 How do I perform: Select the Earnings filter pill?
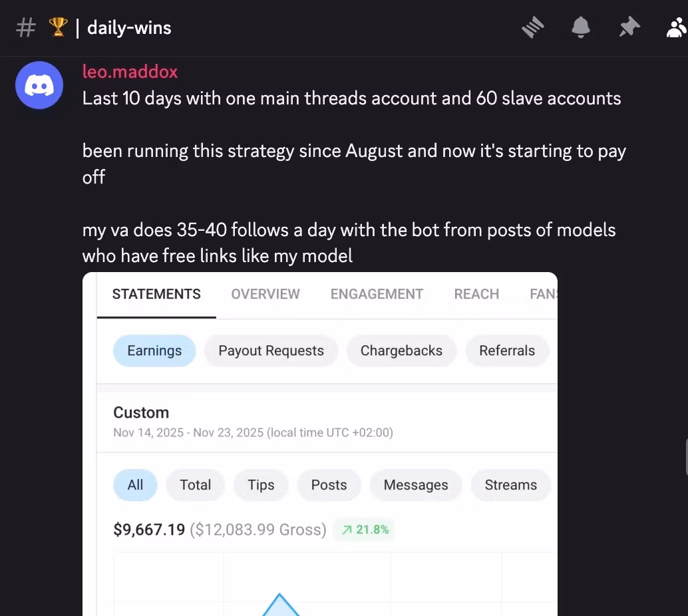pyautogui.click(x=154, y=351)
